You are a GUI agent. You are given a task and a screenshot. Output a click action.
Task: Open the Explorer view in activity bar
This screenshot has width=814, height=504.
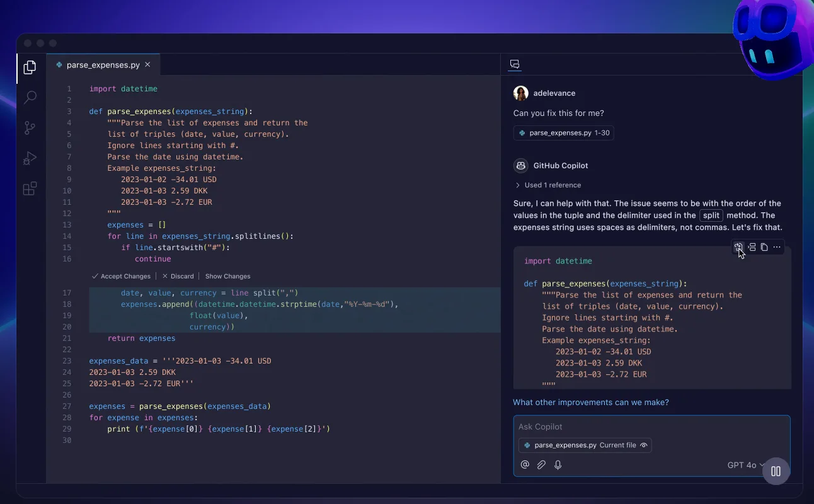(x=30, y=67)
